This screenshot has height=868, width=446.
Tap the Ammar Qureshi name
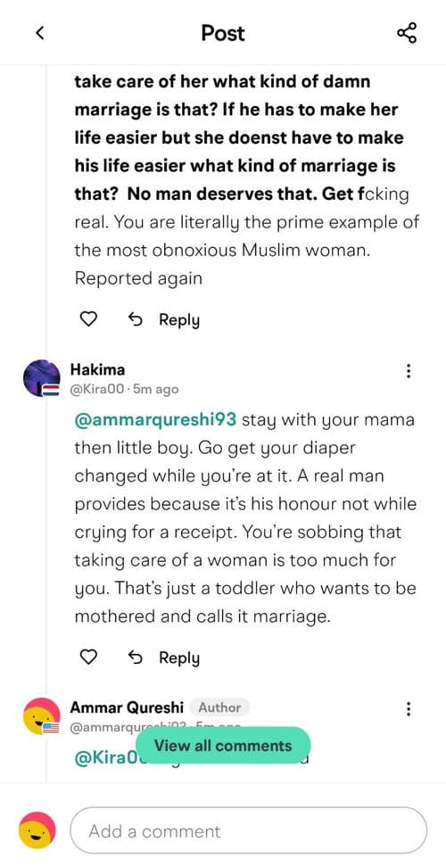127,707
